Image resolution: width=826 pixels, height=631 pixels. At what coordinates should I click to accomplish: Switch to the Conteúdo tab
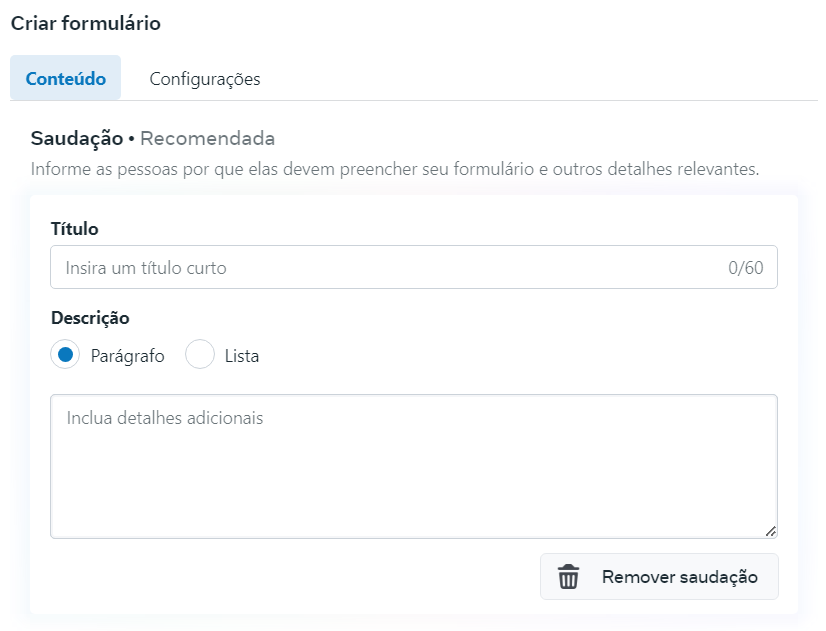coord(66,79)
